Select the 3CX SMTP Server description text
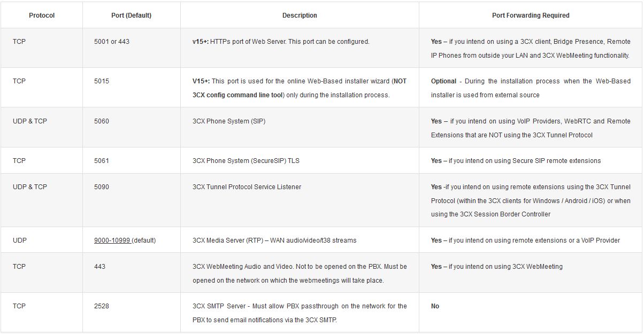The image size is (644, 334). click(x=300, y=313)
